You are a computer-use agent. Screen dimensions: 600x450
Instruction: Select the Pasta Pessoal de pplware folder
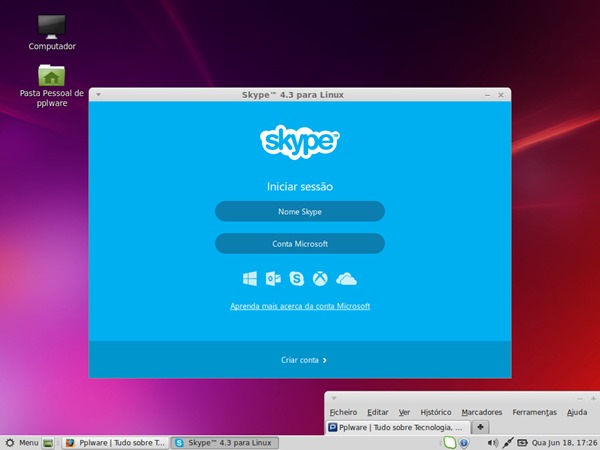(52, 86)
